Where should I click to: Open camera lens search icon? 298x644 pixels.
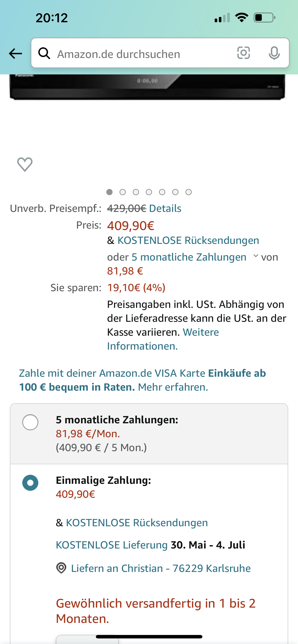pos(243,53)
